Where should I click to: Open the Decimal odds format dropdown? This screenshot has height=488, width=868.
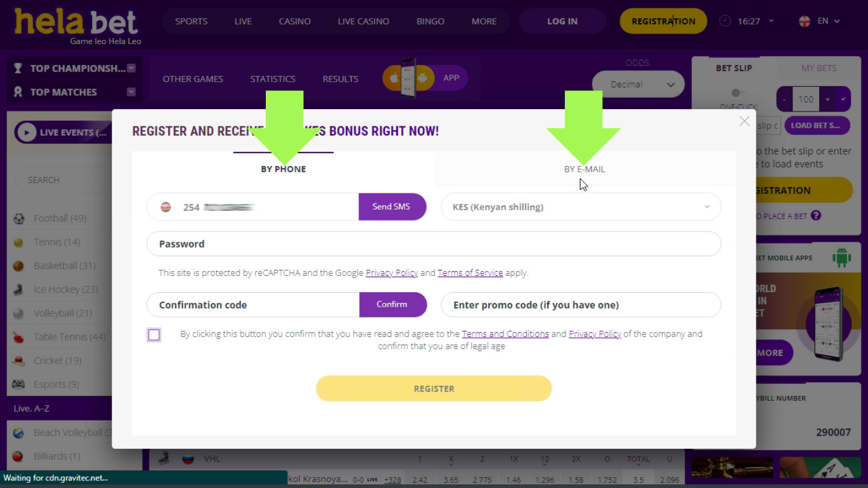pos(638,85)
